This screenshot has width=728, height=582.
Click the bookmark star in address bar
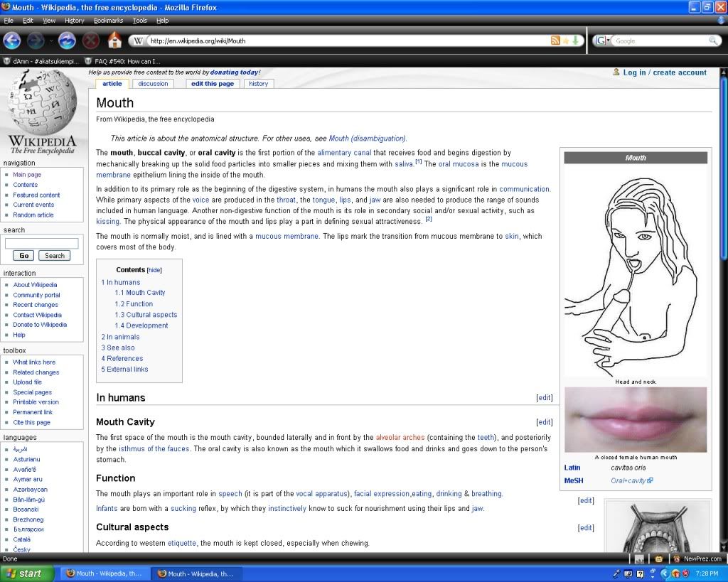[566, 41]
